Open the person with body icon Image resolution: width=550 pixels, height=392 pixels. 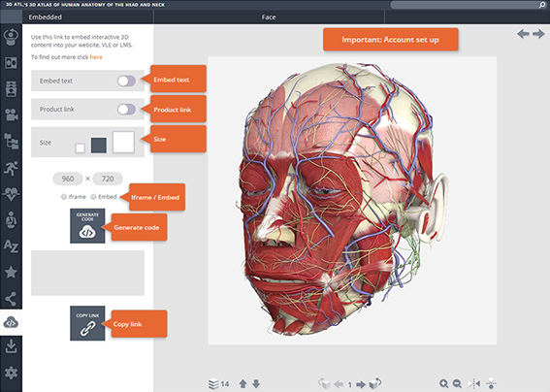[11, 220]
